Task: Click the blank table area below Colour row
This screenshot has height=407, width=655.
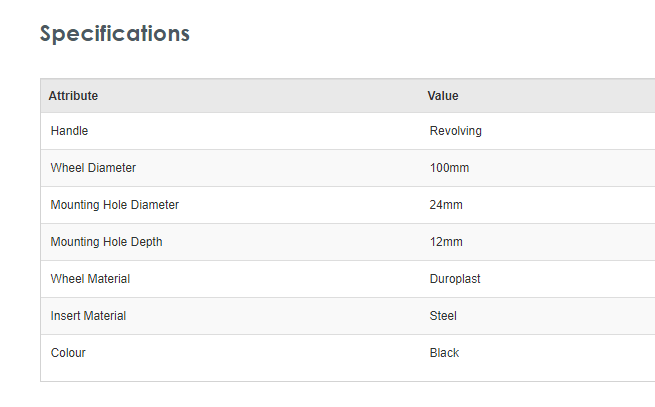Action: click(x=300, y=375)
